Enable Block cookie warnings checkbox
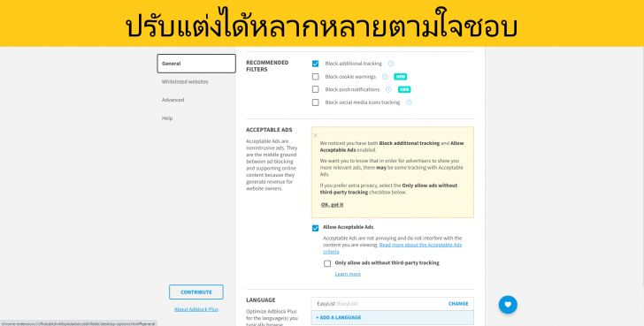644x326 pixels. pyautogui.click(x=316, y=77)
